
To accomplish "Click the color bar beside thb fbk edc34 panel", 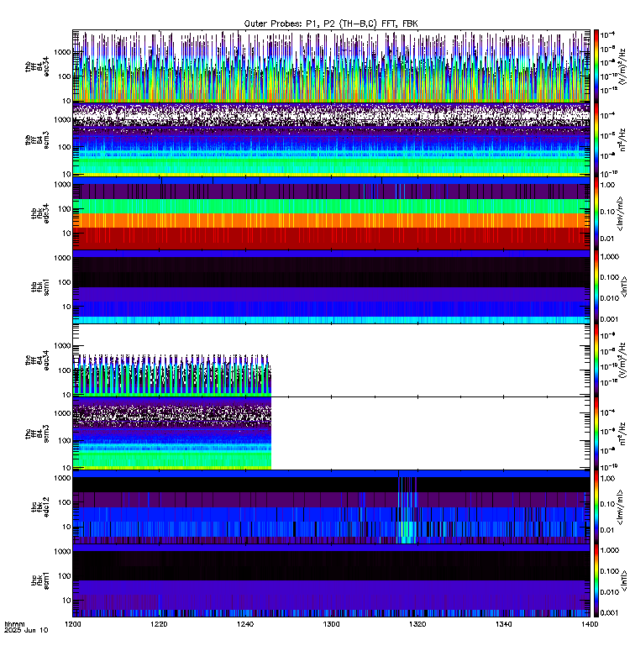I will click(x=596, y=213).
